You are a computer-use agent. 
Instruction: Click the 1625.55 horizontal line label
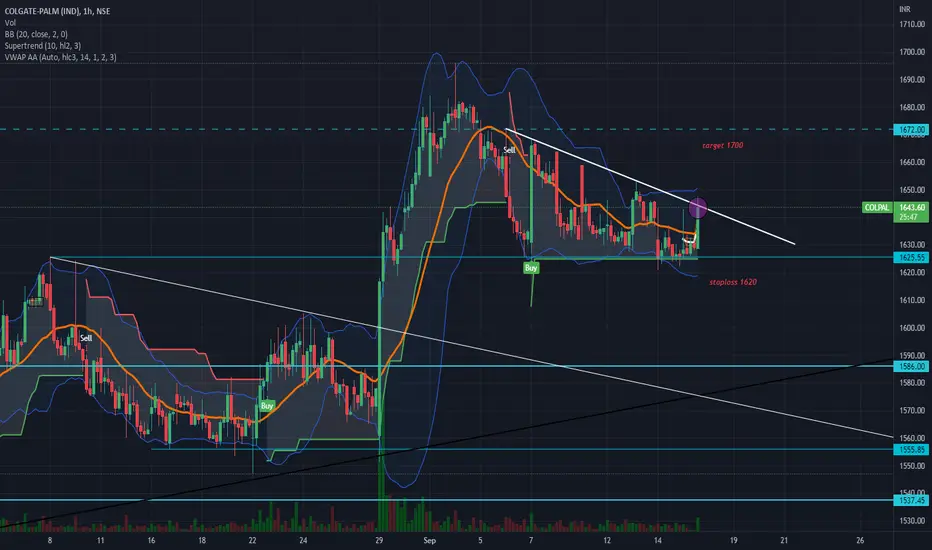(911, 257)
